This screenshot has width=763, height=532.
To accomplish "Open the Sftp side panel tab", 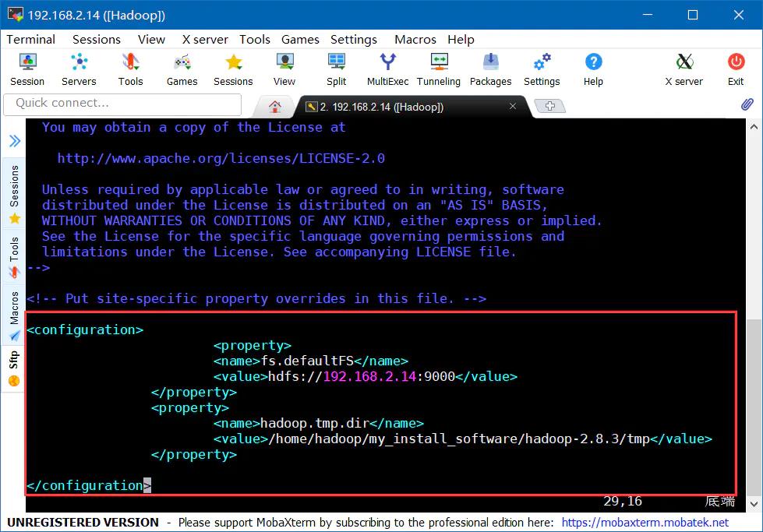I will click(x=14, y=368).
